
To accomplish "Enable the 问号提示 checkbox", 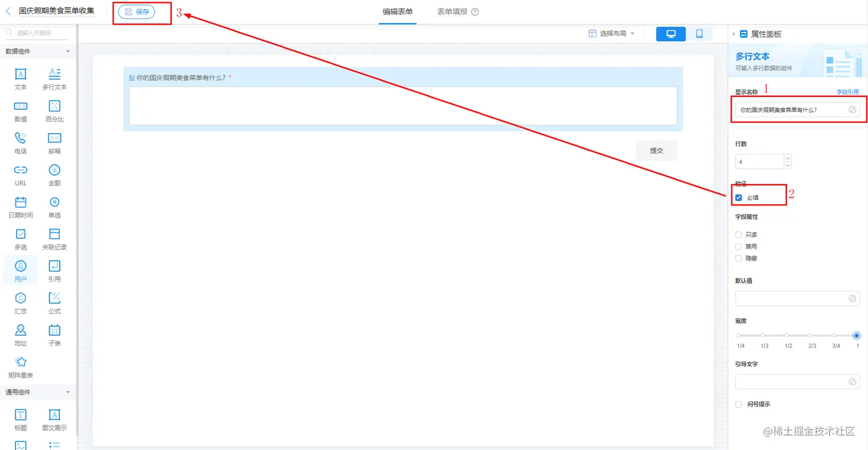I will pos(739,404).
